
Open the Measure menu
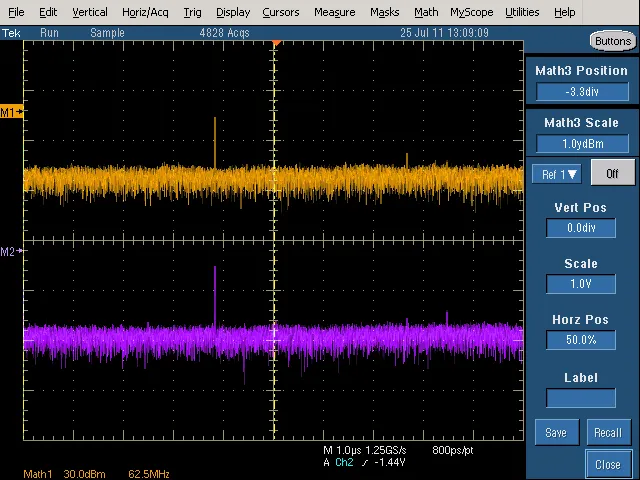[x=334, y=12]
